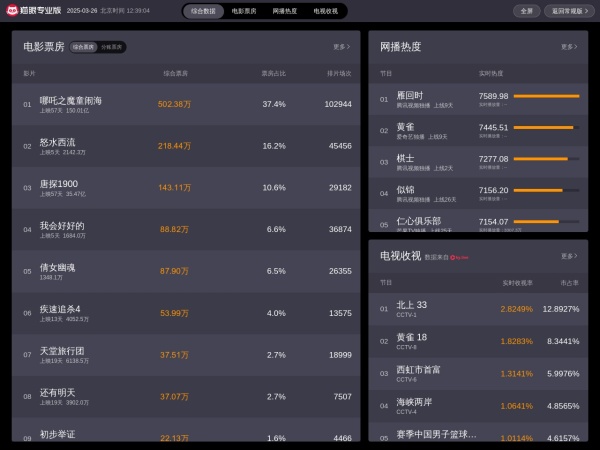600x450 pixels.
Task: Expand 更多 in the 网播热度 panel
Action: [568, 47]
